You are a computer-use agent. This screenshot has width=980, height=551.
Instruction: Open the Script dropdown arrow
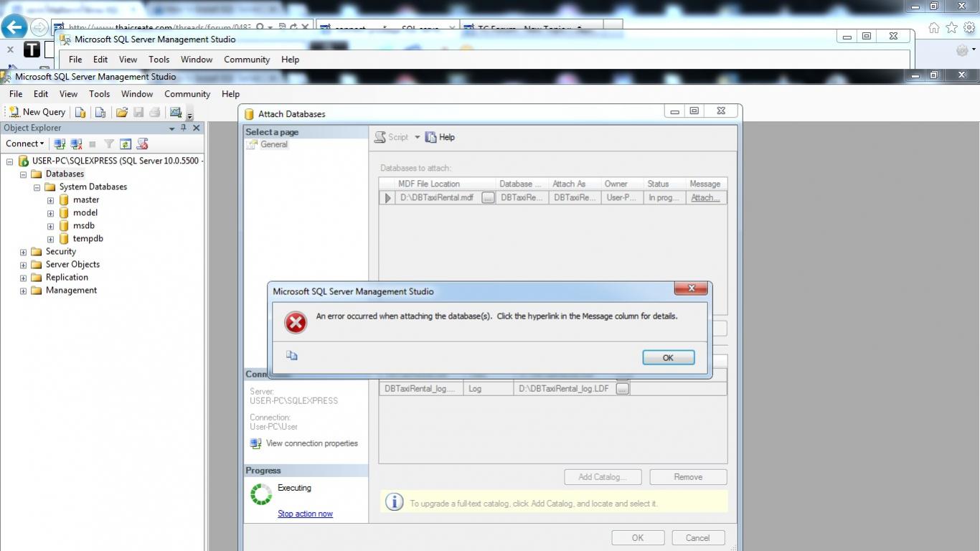coord(417,137)
